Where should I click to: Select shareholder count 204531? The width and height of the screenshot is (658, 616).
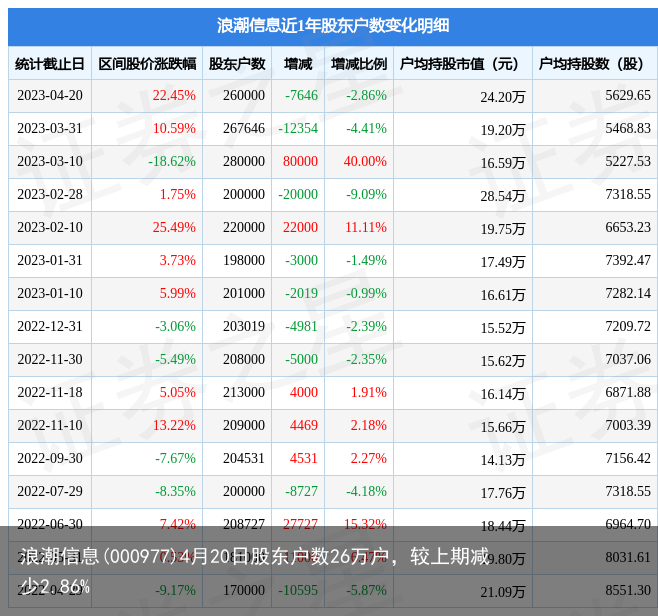(x=244, y=458)
